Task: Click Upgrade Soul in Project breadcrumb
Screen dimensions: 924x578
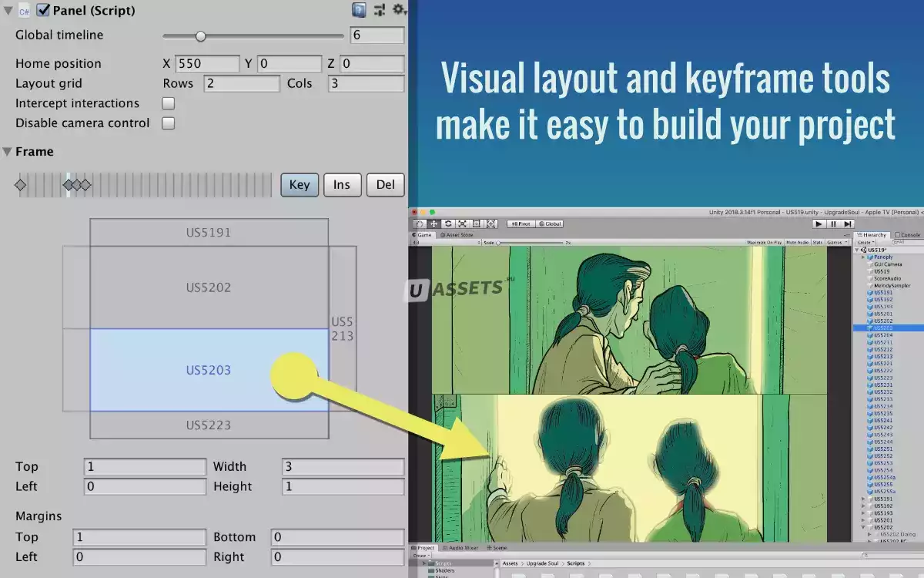Action: [x=542, y=563]
